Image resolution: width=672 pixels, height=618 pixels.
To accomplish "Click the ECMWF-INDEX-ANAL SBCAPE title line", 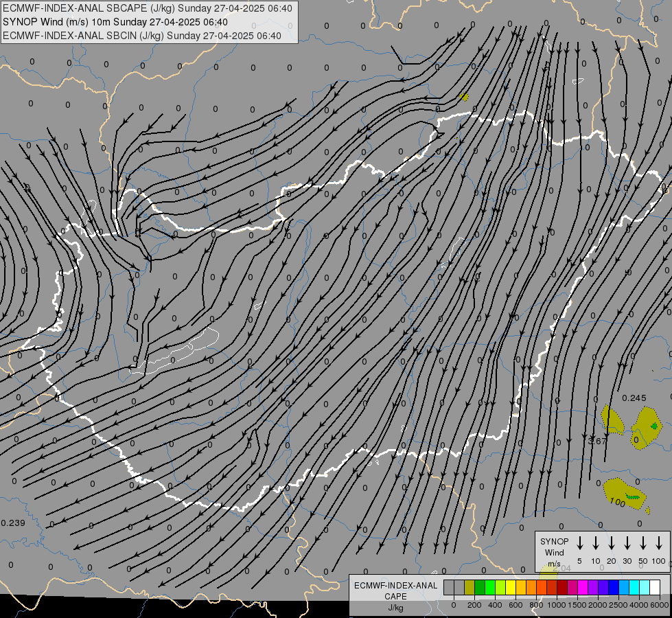I will (x=148, y=8).
